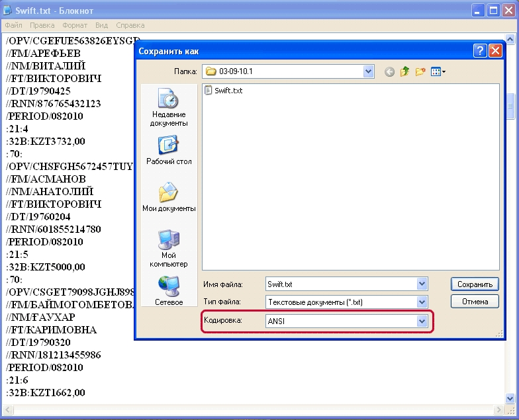The height and width of the screenshot is (420, 519).
Task: Expand the Папка folder dropdown
Action: tap(368, 71)
